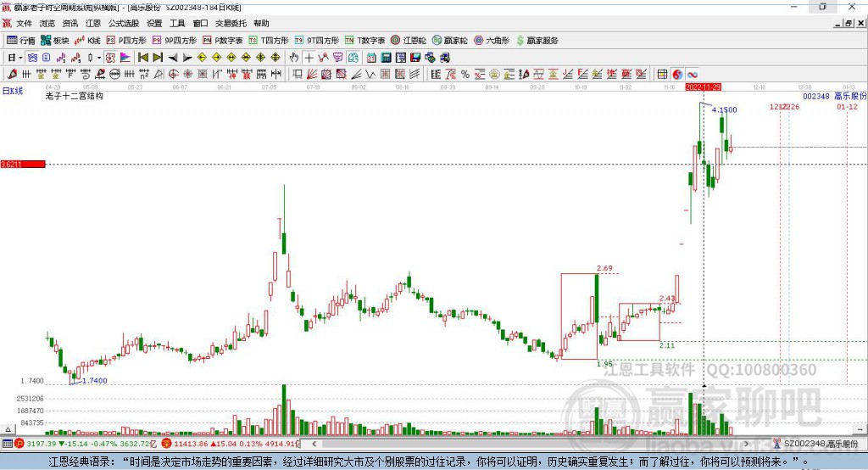
Task: Click the black right arrow icon
Action: pyautogui.click(x=187, y=58)
